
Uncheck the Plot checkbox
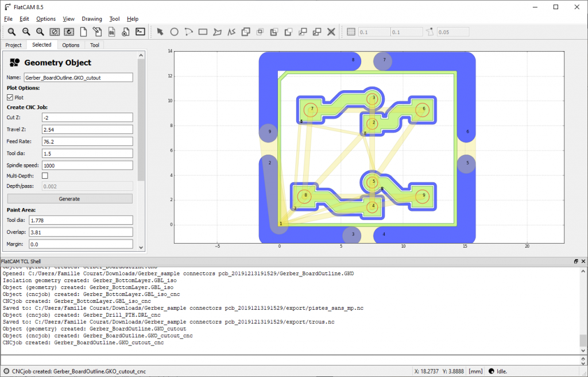[x=10, y=98]
